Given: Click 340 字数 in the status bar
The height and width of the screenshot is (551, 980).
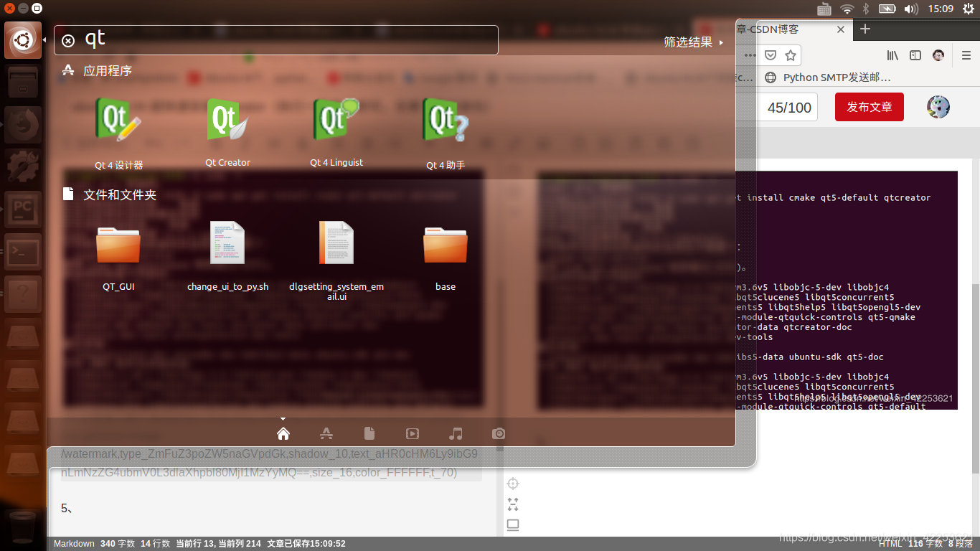Looking at the screenshot, I should point(118,544).
